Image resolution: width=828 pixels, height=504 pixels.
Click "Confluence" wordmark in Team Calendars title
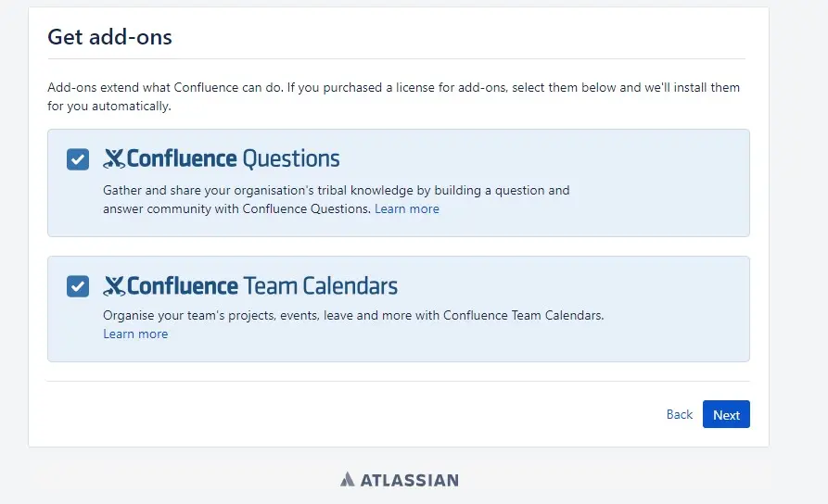pyautogui.click(x=183, y=285)
